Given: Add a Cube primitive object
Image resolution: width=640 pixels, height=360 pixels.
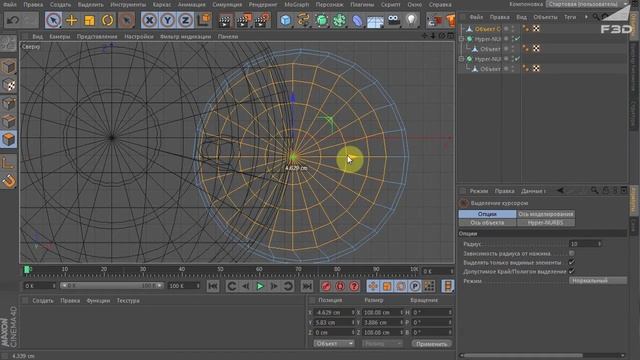Looking at the screenshot, I should click(x=286, y=20).
